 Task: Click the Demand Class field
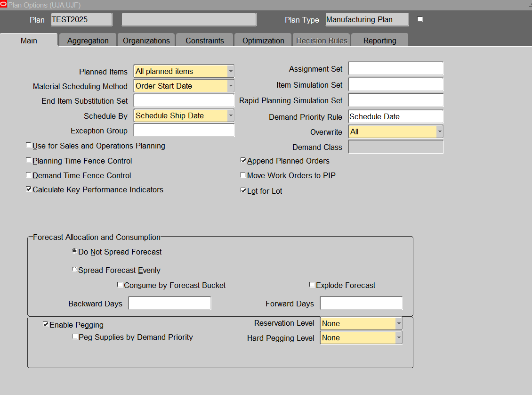click(396, 147)
